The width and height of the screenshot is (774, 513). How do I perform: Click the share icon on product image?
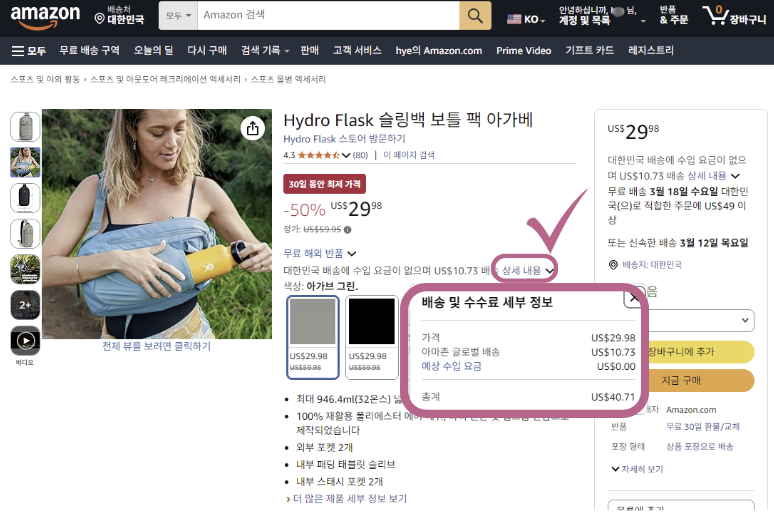coord(253,128)
